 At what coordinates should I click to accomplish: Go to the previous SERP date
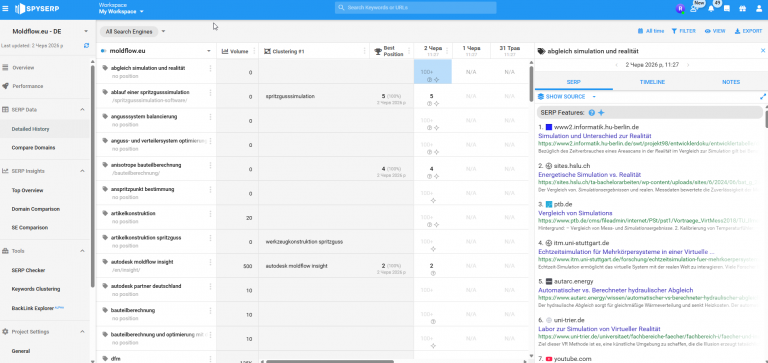(617, 65)
